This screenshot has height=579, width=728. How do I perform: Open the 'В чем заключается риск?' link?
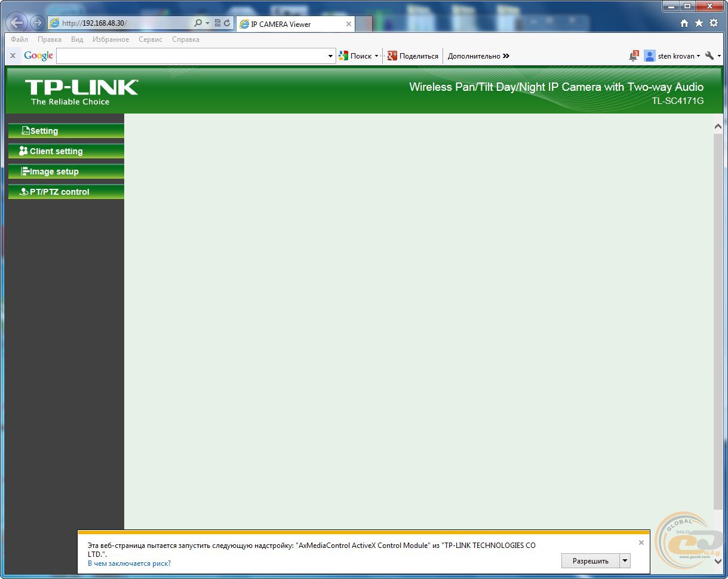point(129,563)
